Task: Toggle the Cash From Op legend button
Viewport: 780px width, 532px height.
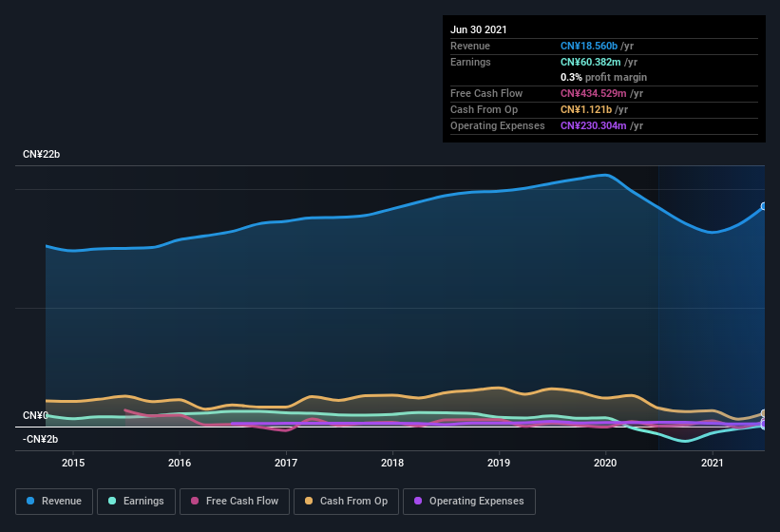Action: 346,502
